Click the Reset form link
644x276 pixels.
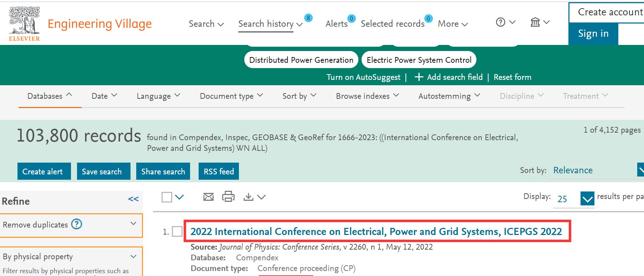click(x=512, y=77)
